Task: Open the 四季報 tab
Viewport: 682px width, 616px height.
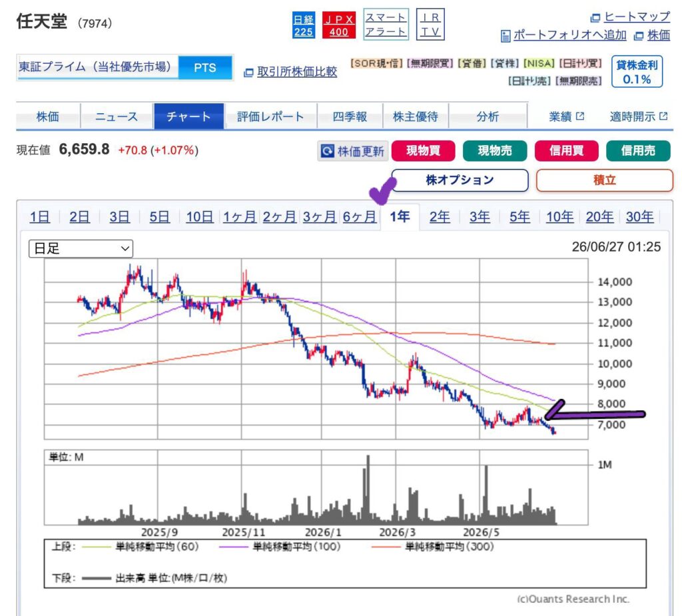Action: pos(350,117)
